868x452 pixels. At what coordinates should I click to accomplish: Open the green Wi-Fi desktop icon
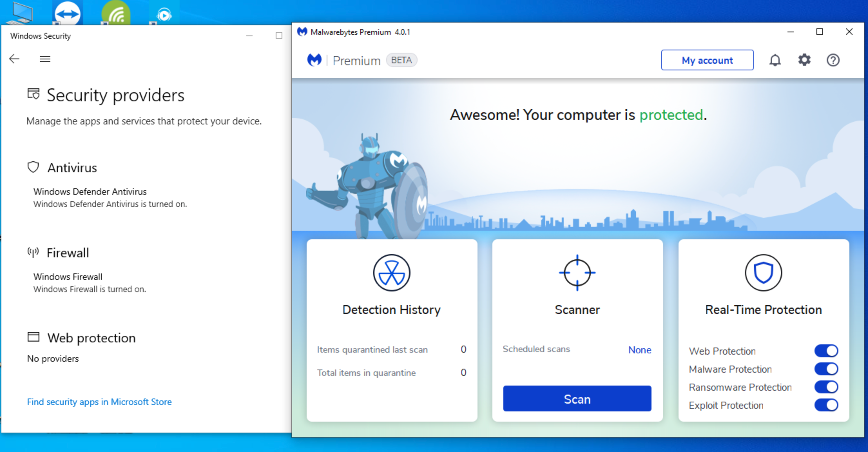point(116,13)
